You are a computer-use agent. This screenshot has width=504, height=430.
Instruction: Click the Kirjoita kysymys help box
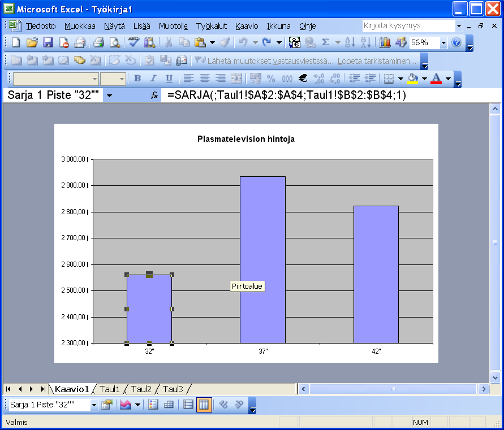(408, 25)
